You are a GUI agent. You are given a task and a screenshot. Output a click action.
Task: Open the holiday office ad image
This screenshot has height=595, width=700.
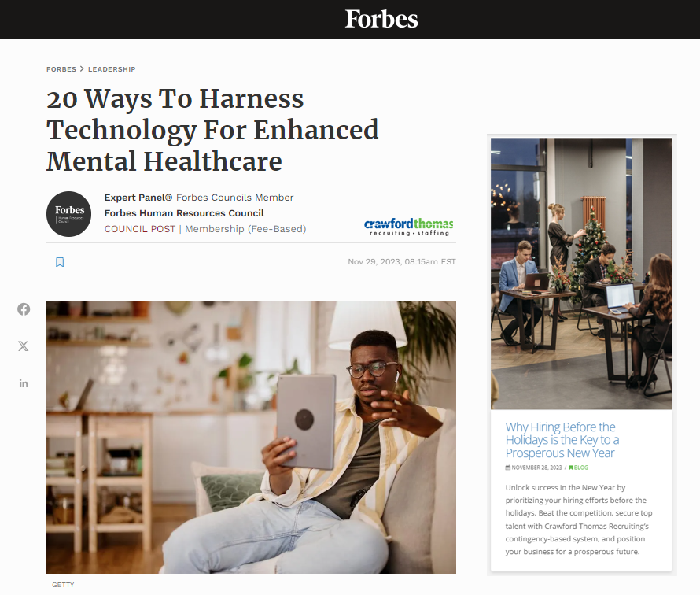(x=581, y=273)
